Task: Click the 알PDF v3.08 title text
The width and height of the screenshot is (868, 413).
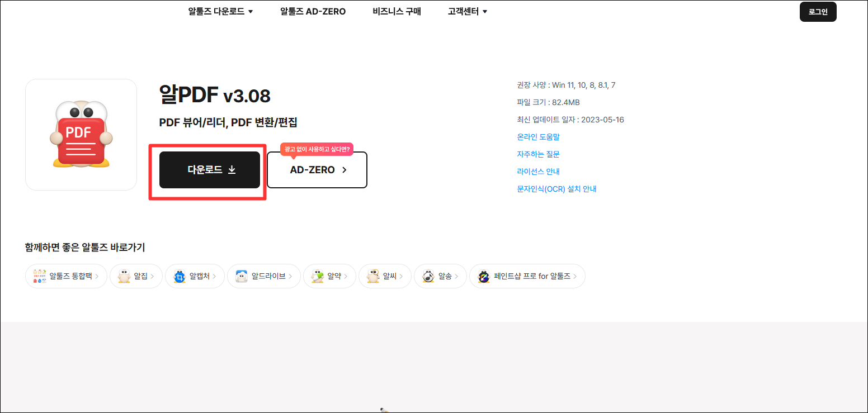Action: (x=215, y=95)
